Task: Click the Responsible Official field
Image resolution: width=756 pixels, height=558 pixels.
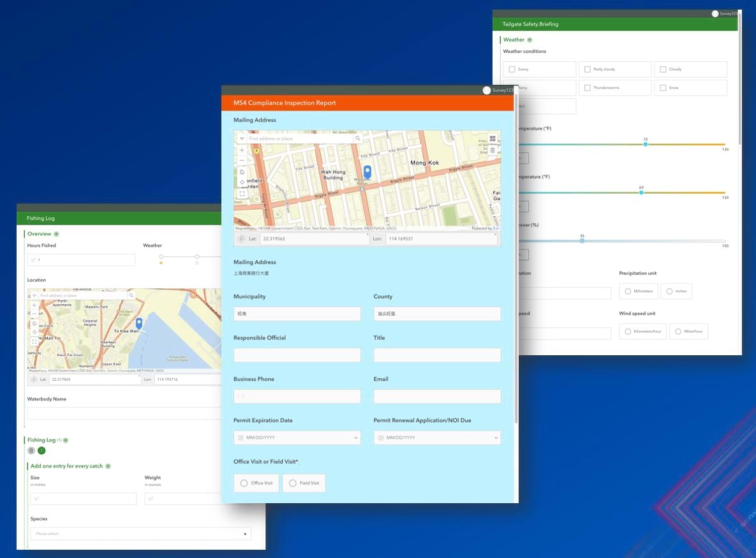Action: pos(297,355)
